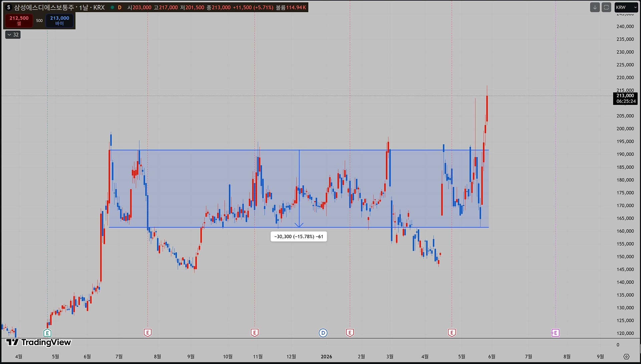The width and height of the screenshot is (641, 364).
Task: Click the volume value 볼륨114.94K
Action: coord(291,7)
